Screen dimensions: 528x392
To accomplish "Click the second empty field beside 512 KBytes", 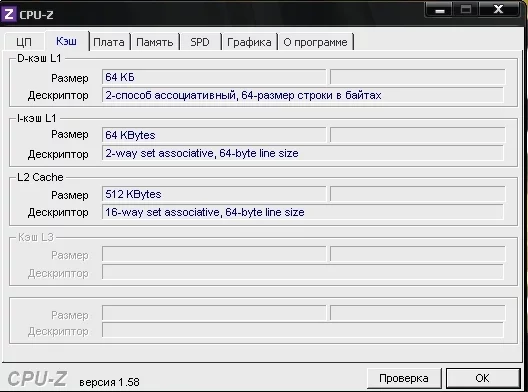I will tap(418, 194).
